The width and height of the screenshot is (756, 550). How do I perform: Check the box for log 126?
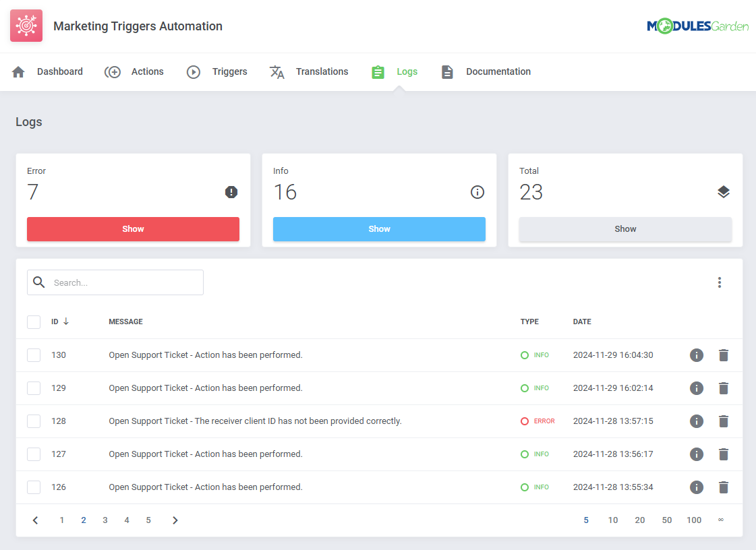(x=34, y=487)
